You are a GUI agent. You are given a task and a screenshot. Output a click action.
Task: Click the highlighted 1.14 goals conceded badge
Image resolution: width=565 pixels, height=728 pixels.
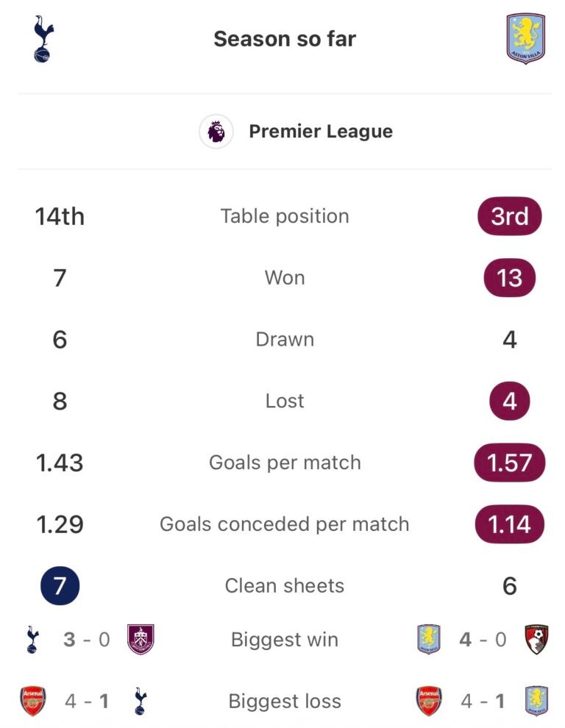click(510, 524)
